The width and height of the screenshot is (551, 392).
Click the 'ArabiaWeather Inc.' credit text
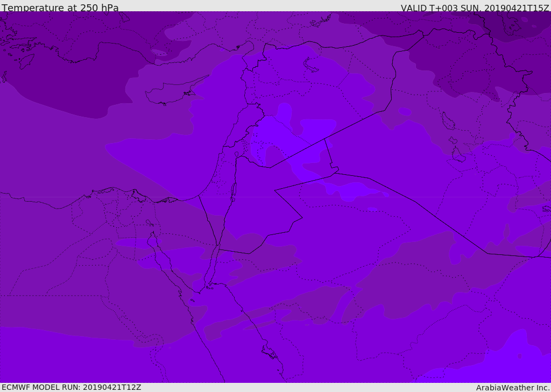[x=513, y=388]
